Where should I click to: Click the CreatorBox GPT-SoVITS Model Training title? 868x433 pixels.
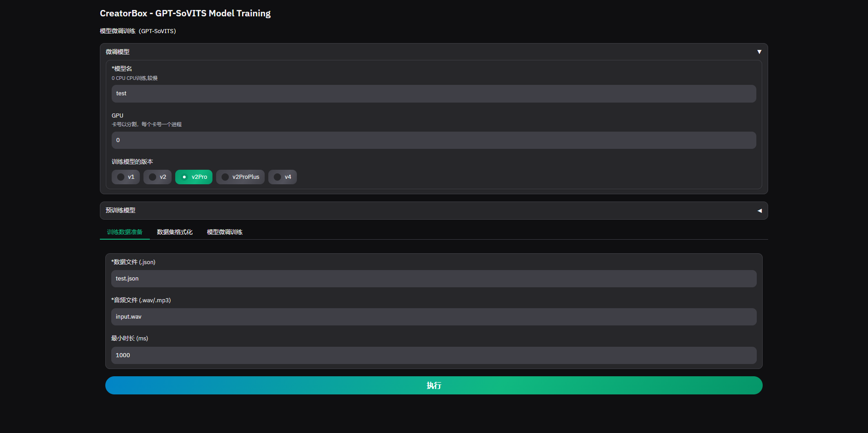[x=185, y=13]
